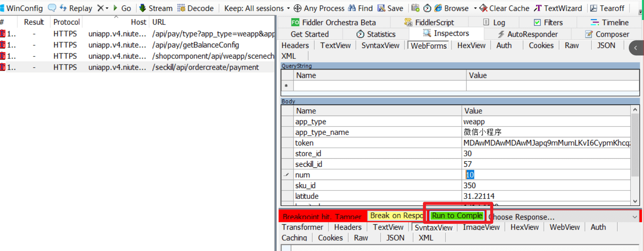Open the Filters tab
This screenshot has width=644, height=251.
click(548, 23)
